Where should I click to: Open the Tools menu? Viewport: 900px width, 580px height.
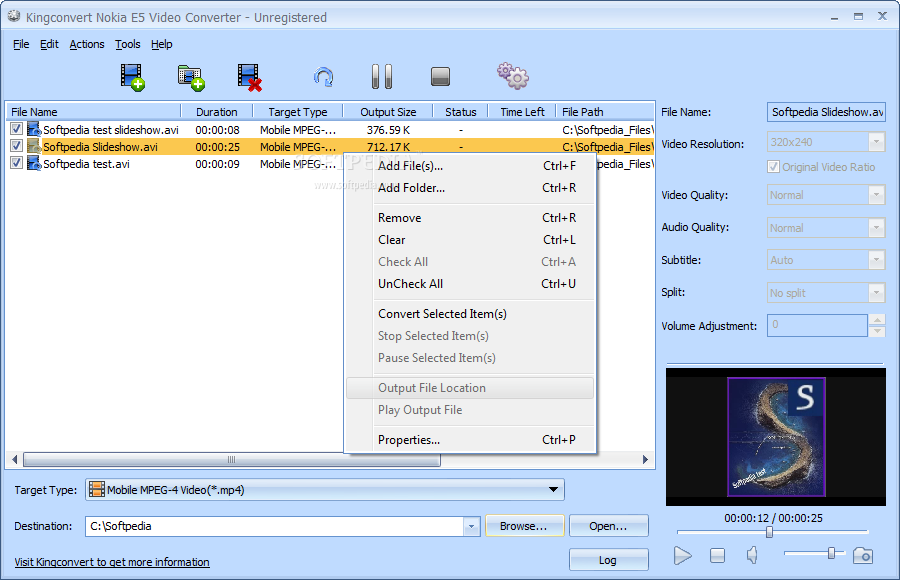point(127,44)
